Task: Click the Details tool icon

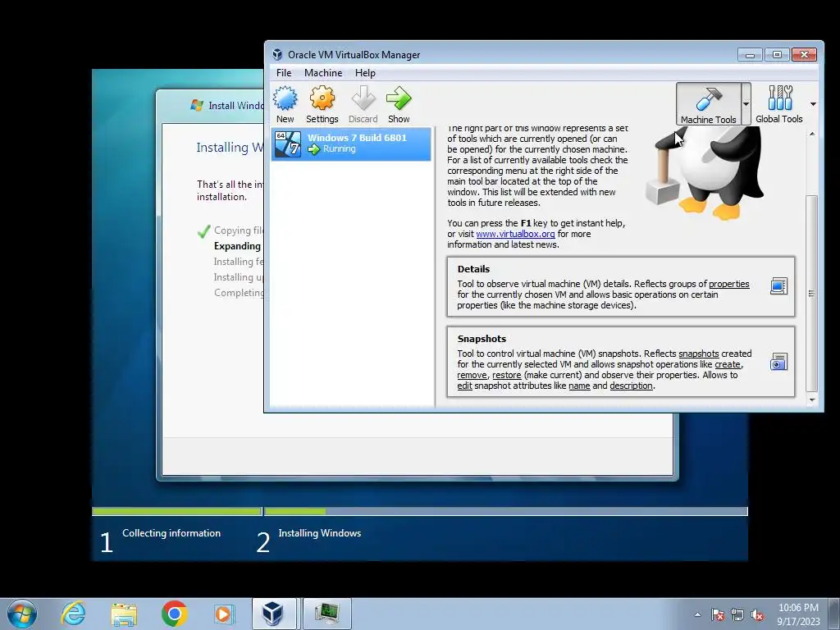Action: pos(778,286)
